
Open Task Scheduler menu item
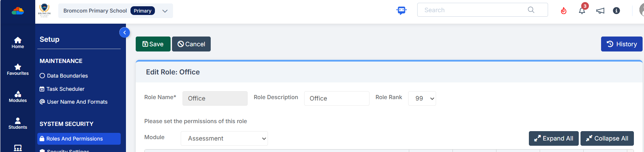(65, 89)
